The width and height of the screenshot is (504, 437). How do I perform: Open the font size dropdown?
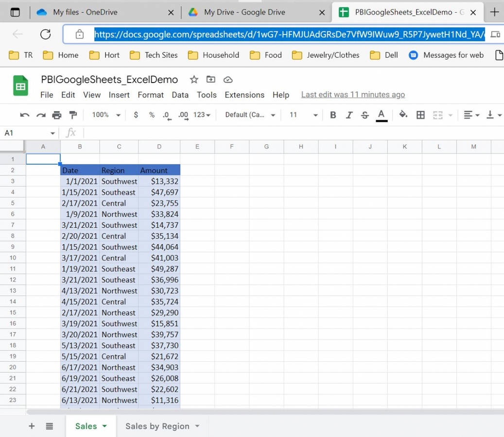(x=302, y=115)
